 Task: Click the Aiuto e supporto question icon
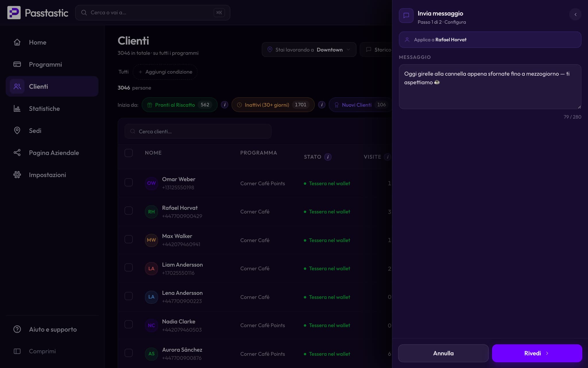tap(17, 329)
